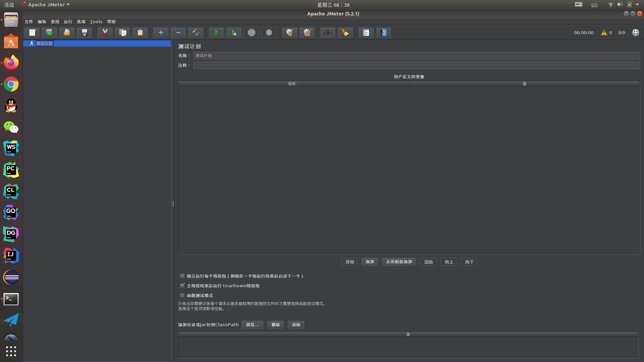This screenshot has height=362, width=644.
Task: Click 活动 in top bar
Action: point(9,5)
